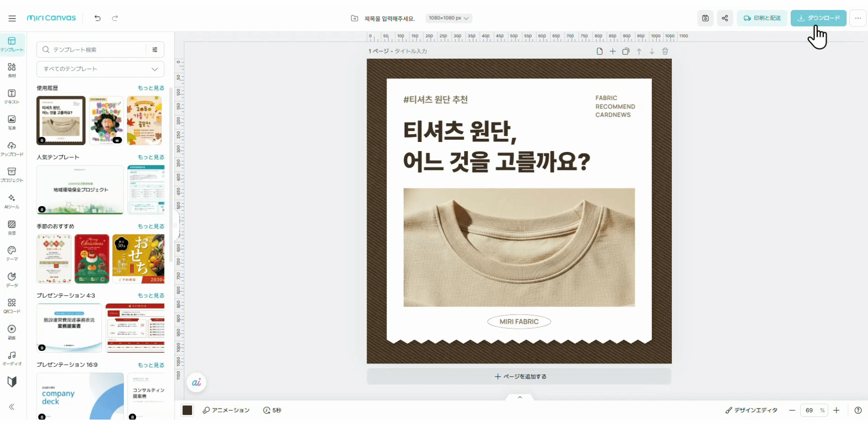The width and height of the screenshot is (868, 425).
Task: Open the AIツール panel
Action: click(x=12, y=200)
